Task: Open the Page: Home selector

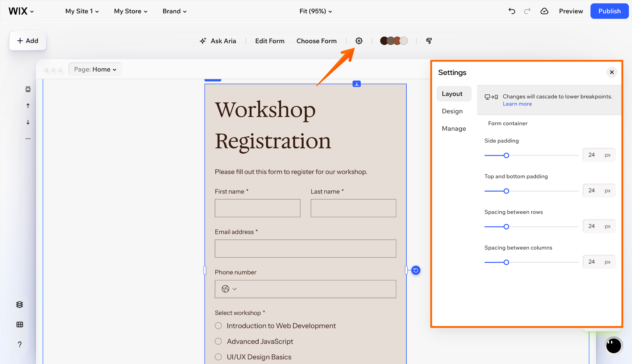Action: (x=95, y=69)
